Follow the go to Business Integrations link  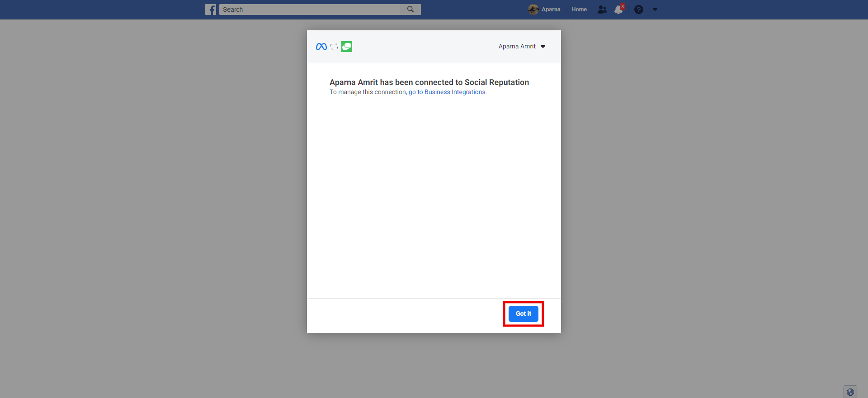[x=447, y=92]
